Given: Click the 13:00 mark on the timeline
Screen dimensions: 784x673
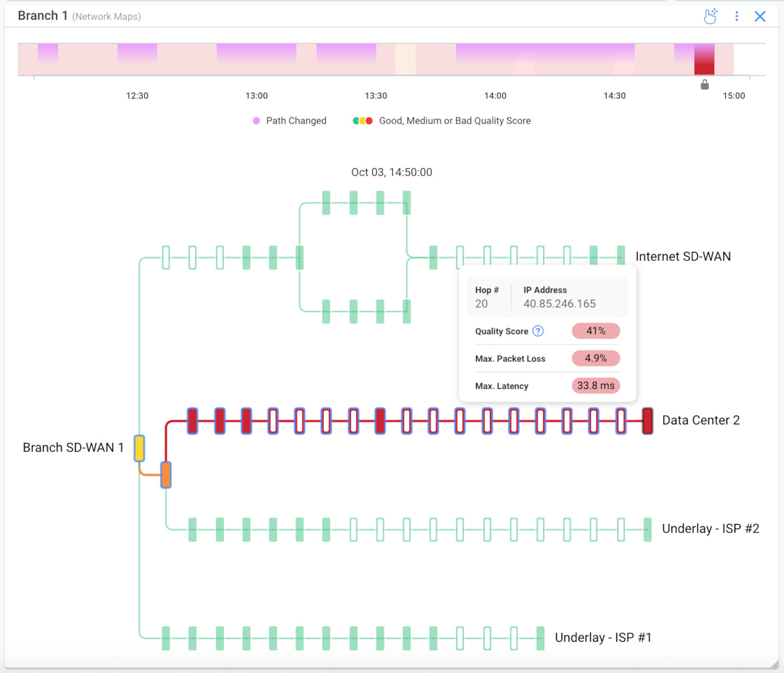Looking at the screenshot, I should pos(256,96).
